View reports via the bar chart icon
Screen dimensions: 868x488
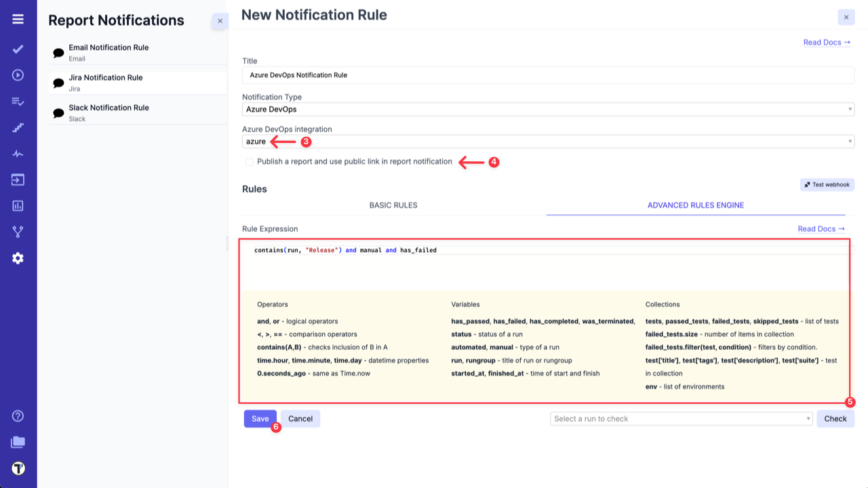pyautogui.click(x=18, y=205)
